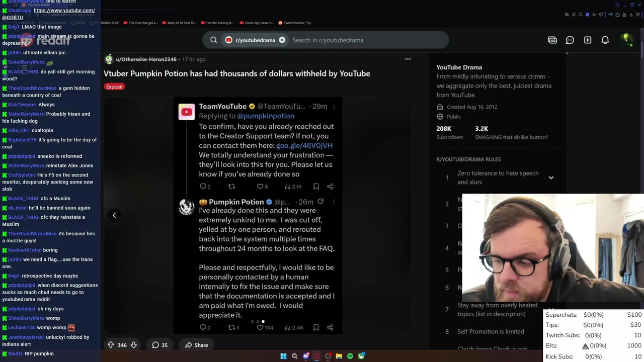Upvote the Pumpkin Potion post

pos(111,345)
